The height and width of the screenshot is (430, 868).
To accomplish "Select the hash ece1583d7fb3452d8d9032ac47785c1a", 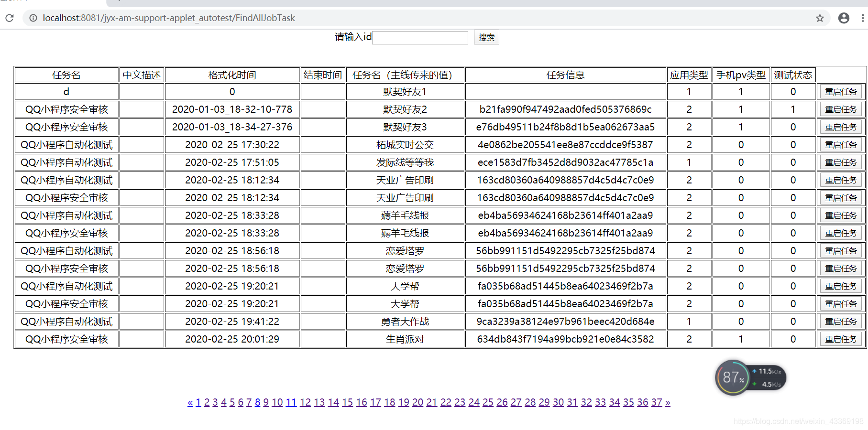I will [566, 162].
